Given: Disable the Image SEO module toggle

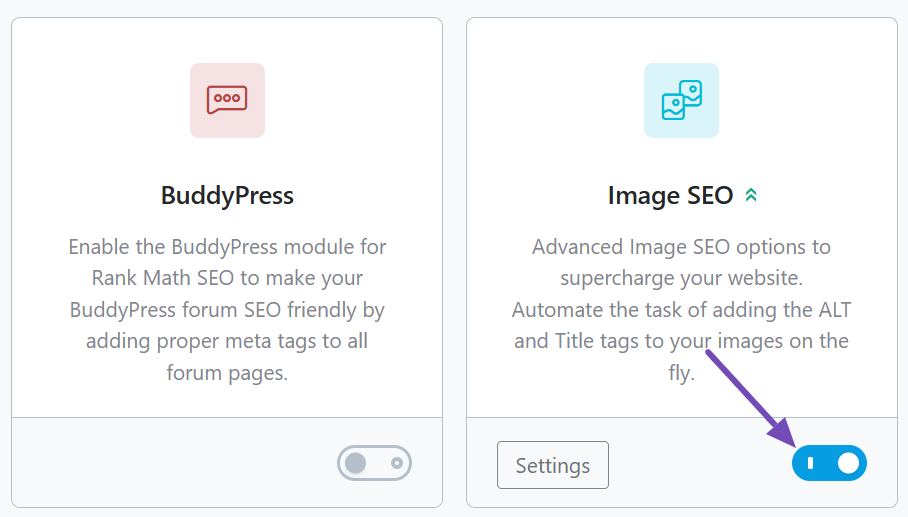Looking at the screenshot, I should pos(829,463).
